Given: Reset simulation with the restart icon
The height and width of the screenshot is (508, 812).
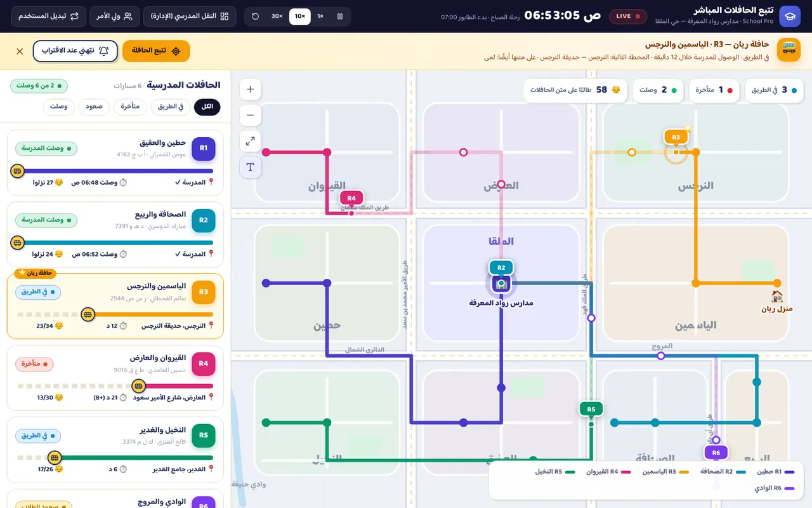Looking at the screenshot, I should 256,17.
